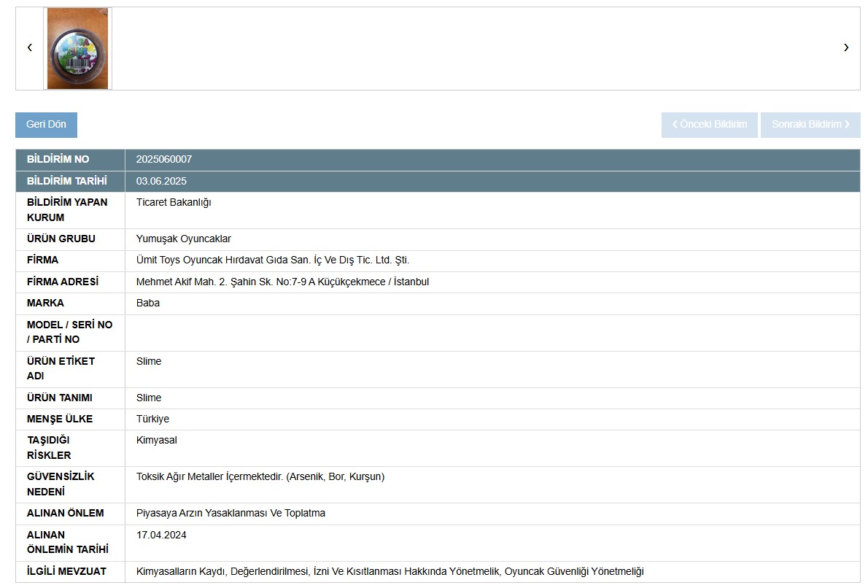868x588 pixels.
Task: Click the BİLDİRİM NO header label
Action: point(58,160)
